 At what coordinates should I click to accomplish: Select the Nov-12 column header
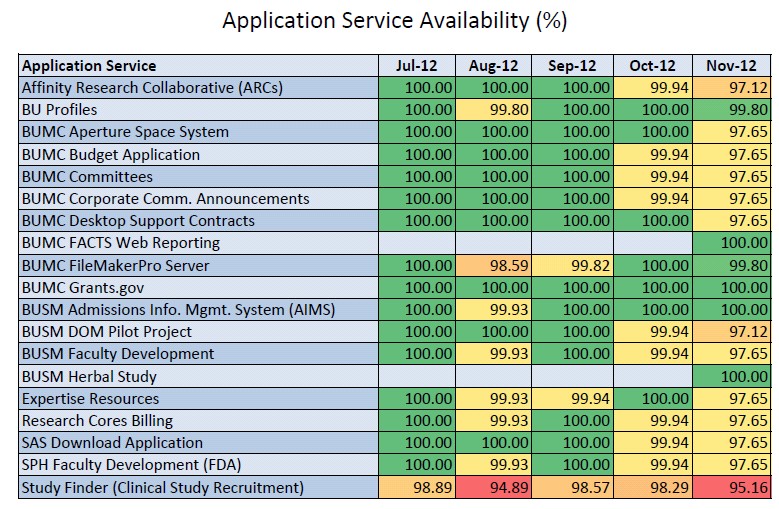click(x=732, y=66)
